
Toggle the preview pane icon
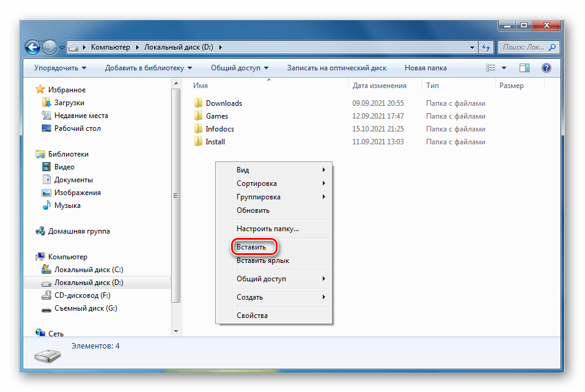(x=524, y=68)
